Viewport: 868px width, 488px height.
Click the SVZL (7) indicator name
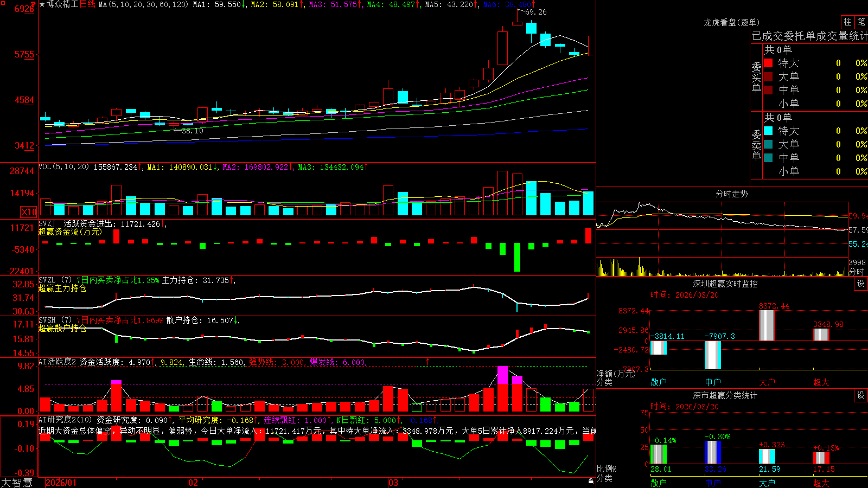click(55, 280)
